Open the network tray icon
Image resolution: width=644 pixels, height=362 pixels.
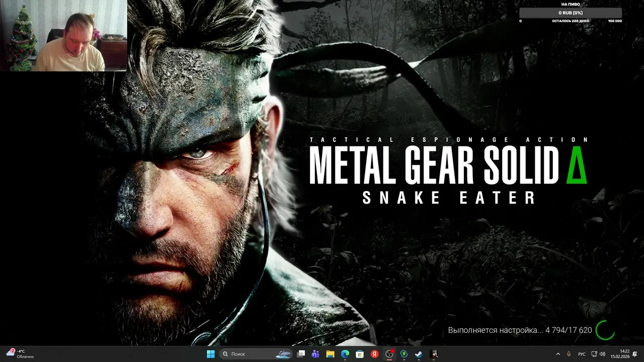(594, 354)
